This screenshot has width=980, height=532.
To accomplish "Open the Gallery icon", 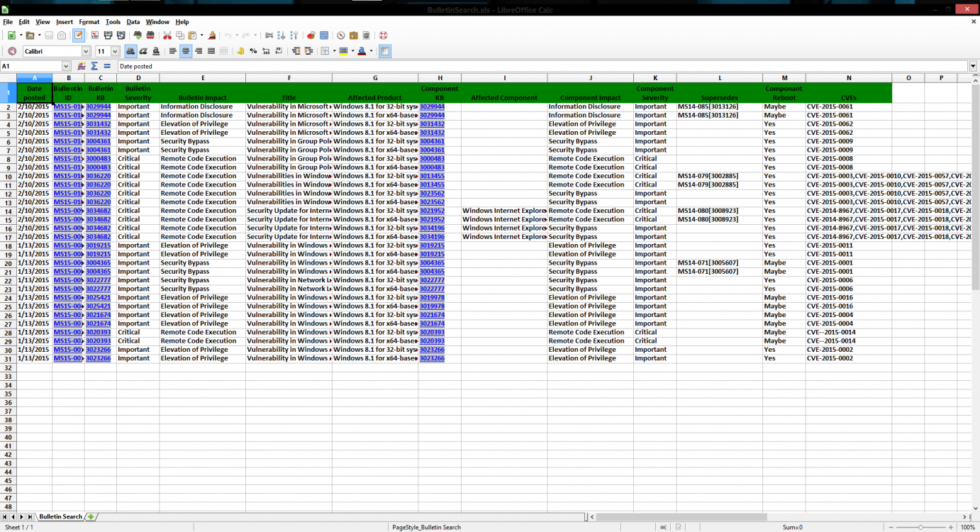I will (354, 35).
